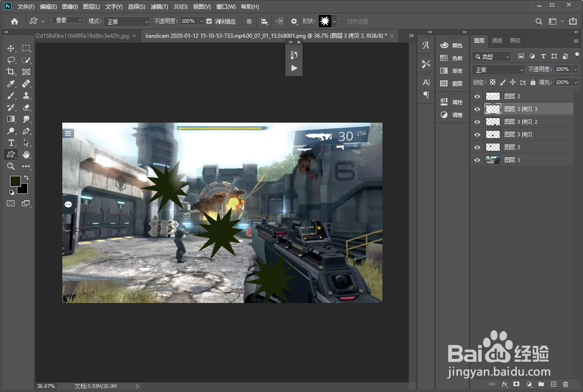
Task: Open the layer filter 类型 dropdown
Action: click(x=492, y=57)
